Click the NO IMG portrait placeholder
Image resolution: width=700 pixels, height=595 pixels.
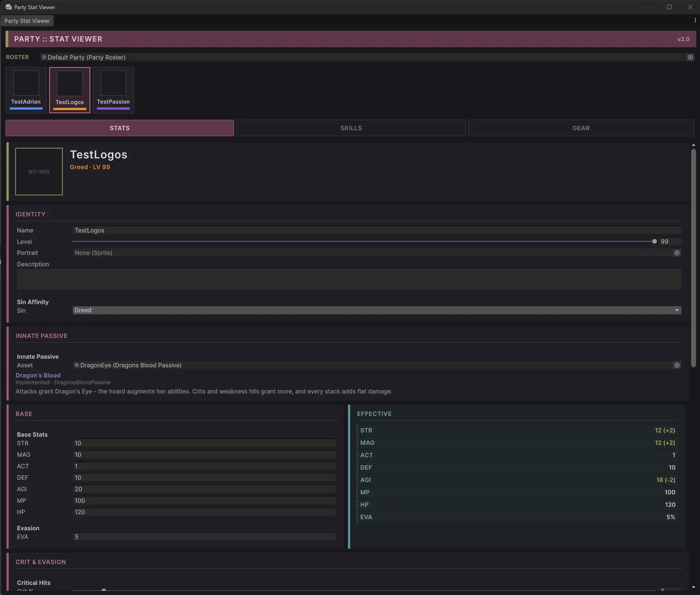(x=39, y=172)
